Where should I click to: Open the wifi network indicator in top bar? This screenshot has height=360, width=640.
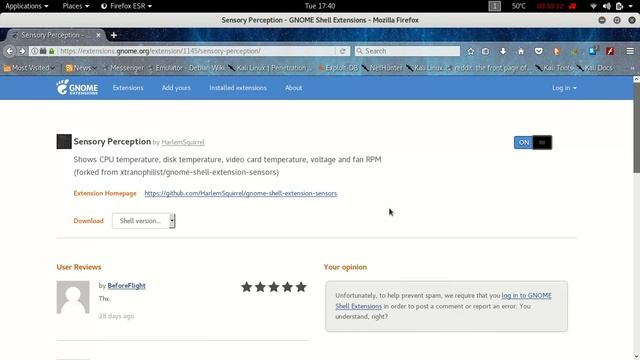click(x=593, y=6)
